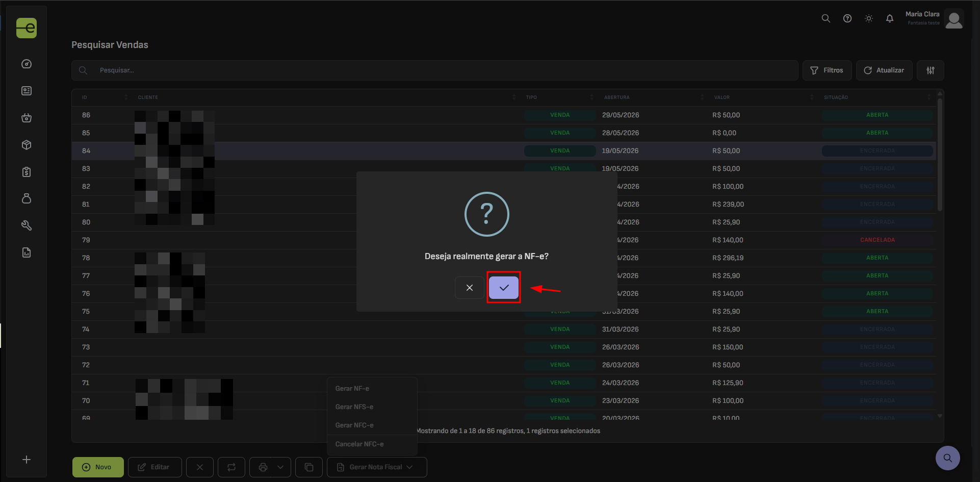Sort by the CLIENTE column header
Image resolution: width=980 pixels, height=482 pixels.
[x=327, y=97]
